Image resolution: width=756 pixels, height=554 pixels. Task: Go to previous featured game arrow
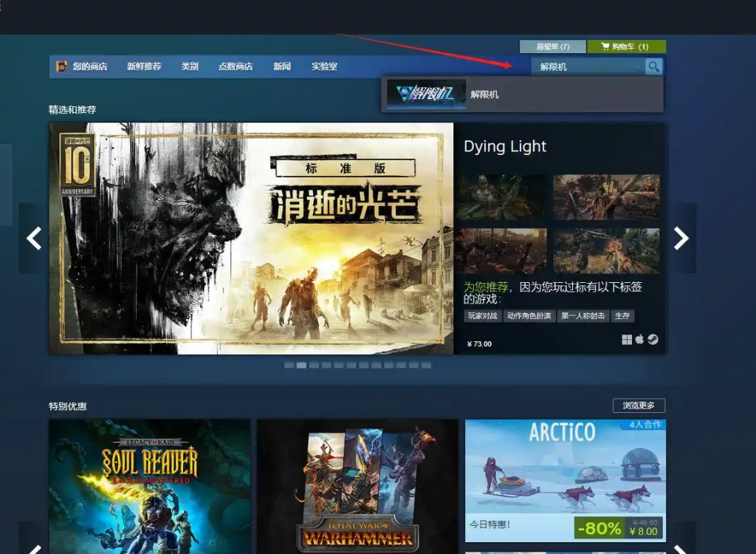pyautogui.click(x=33, y=239)
